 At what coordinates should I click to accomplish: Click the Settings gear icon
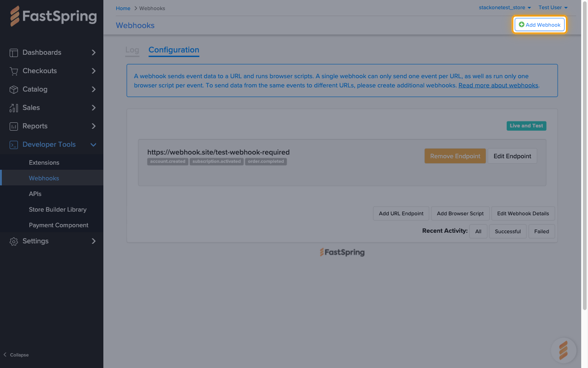(x=14, y=241)
